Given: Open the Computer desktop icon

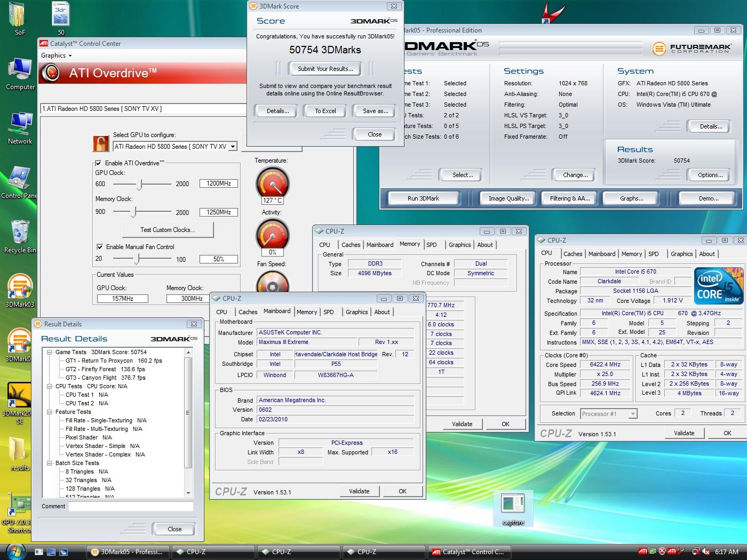Looking at the screenshot, I should pos(20,75).
